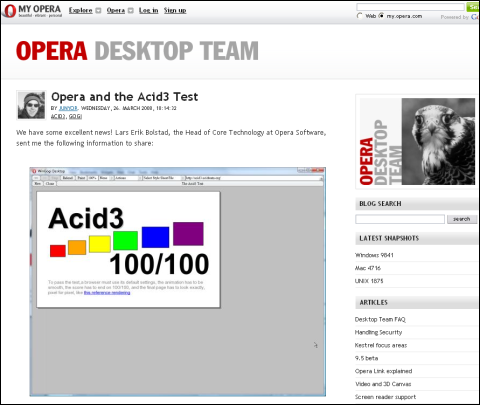The width and height of the screenshot is (480, 405).
Task: Click the Opera Desktop Team falcon banner
Action: tap(417, 141)
